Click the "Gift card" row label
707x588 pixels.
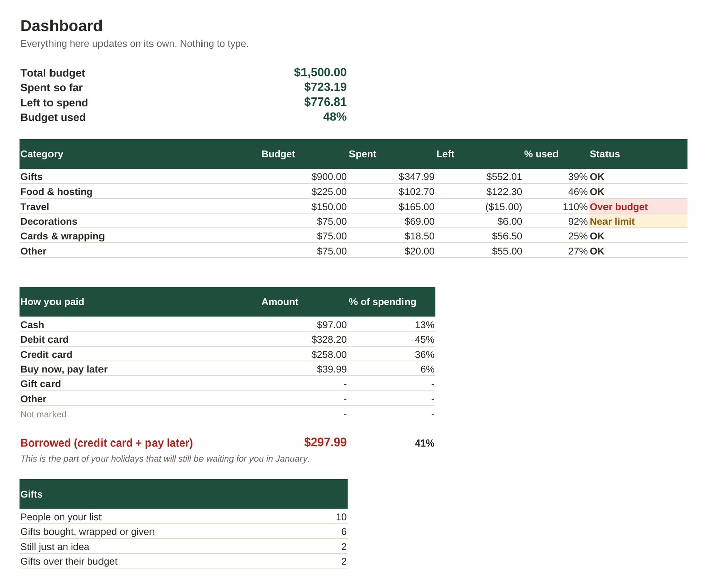(x=40, y=384)
